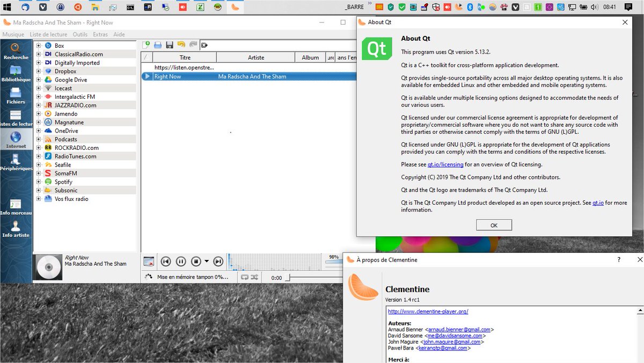Open the Aide menu
The width and height of the screenshot is (644, 363).
coord(119,34)
